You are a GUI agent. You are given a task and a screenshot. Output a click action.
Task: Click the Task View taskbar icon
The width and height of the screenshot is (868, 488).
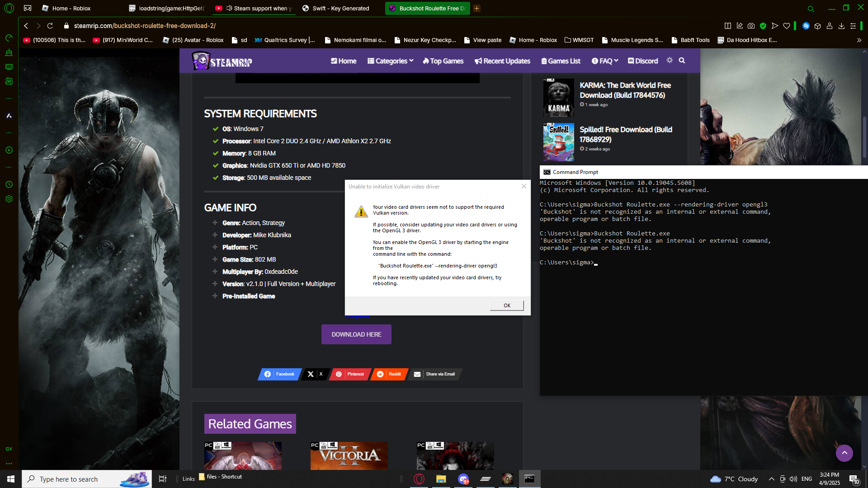coord(163,479)
